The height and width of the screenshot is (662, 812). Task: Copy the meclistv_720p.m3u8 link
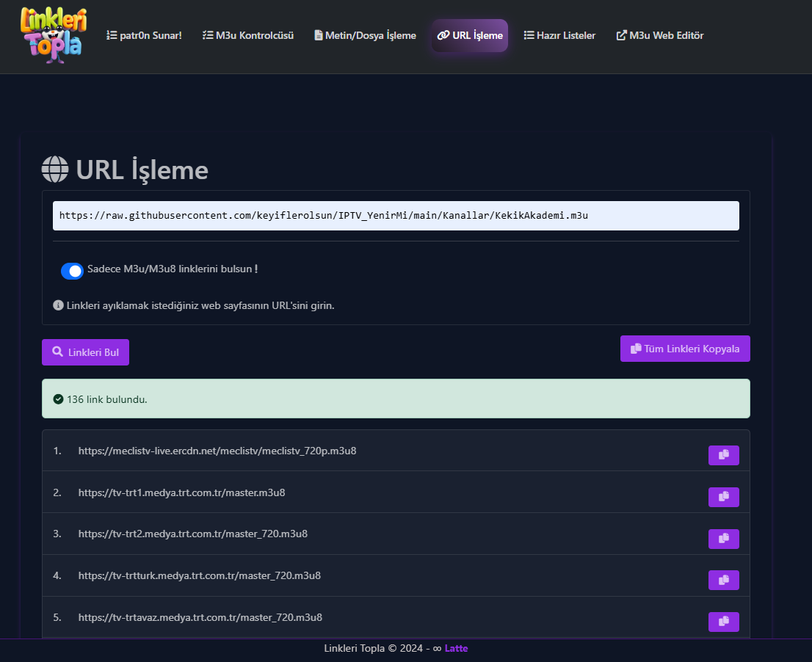[723, 456]
